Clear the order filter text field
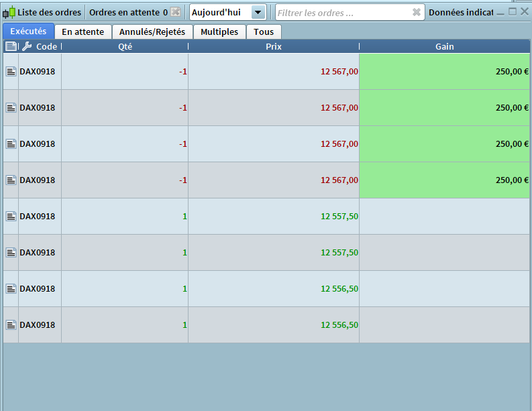532x411 pixels. coord(417,13)
